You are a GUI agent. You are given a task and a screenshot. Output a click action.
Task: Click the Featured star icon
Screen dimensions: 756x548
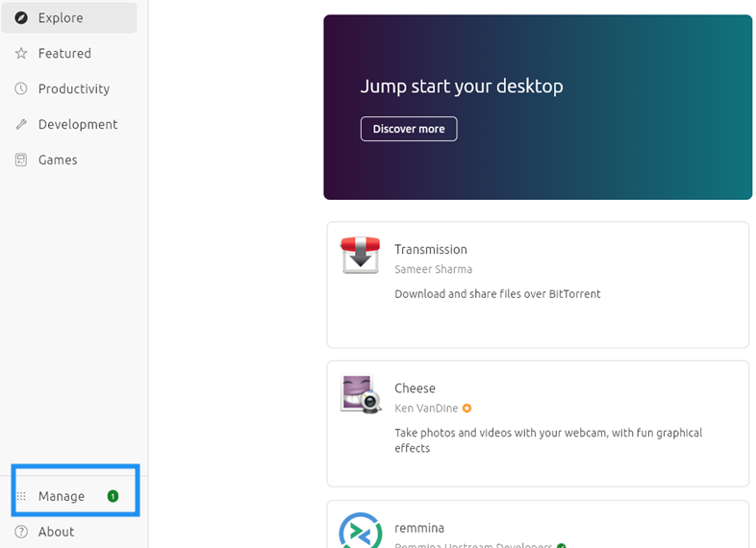[21, 53]
